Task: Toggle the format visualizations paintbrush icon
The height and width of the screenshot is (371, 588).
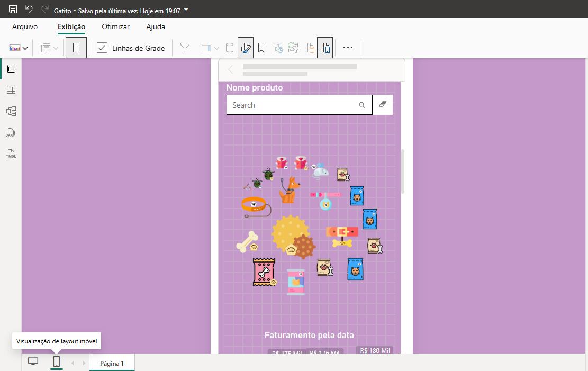Action: tap(245, 48)
